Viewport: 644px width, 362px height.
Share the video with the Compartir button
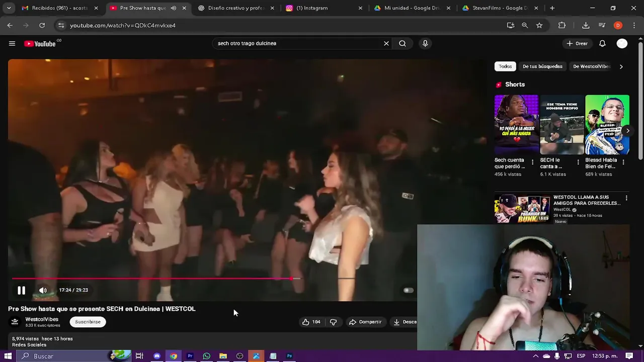point(365,322)
